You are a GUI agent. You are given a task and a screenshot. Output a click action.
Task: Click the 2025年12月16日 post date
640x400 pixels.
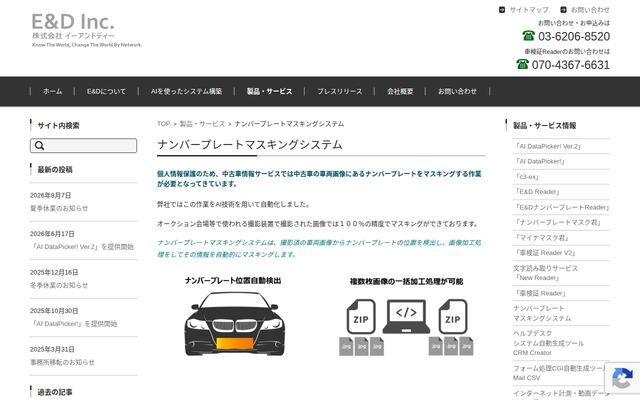click(x=54, y=272)
